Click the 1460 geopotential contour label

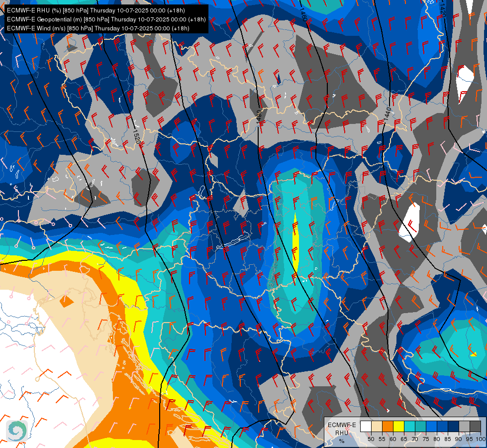point(303,14)
